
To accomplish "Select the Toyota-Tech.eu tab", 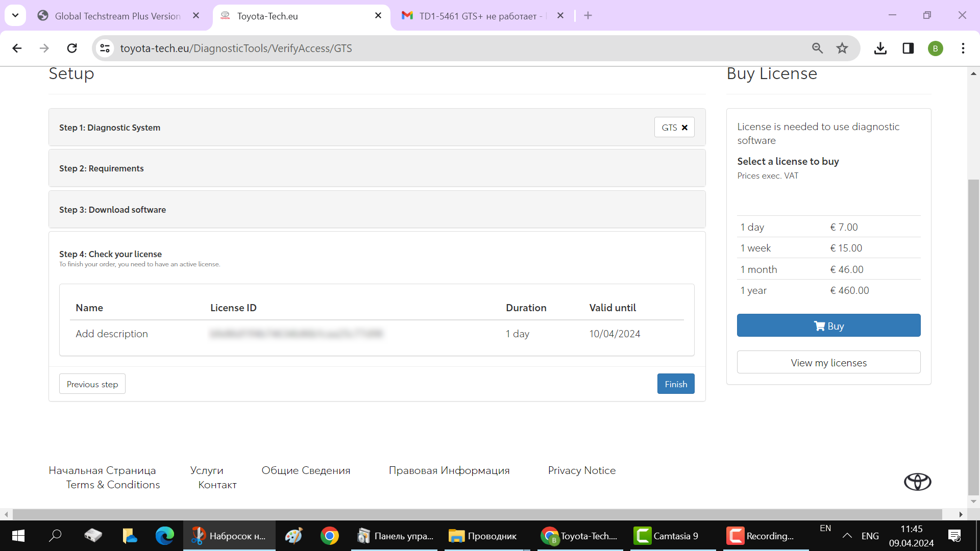I will (x=301, y=16).
